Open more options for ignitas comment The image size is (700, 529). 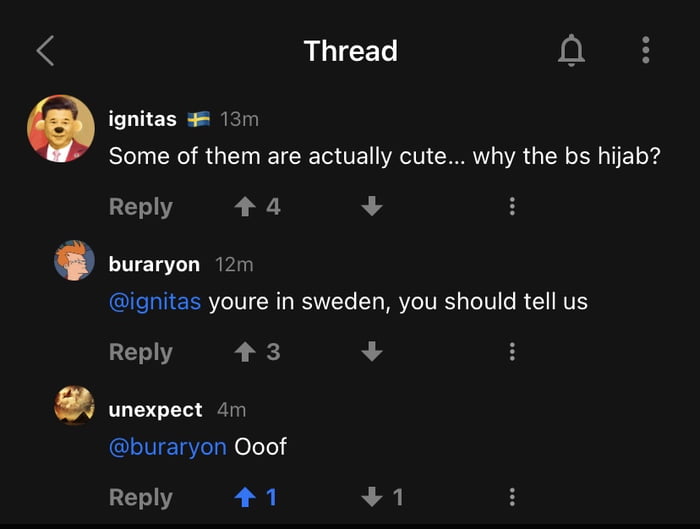[512, 207]
